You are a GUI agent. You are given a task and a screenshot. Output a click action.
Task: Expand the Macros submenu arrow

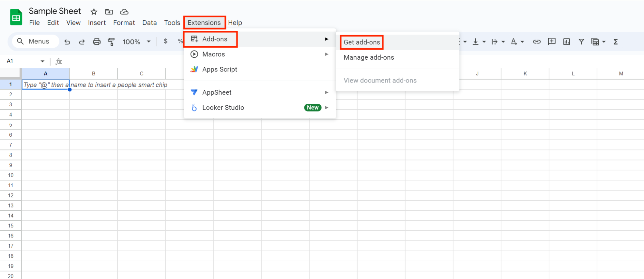point(327,54)
